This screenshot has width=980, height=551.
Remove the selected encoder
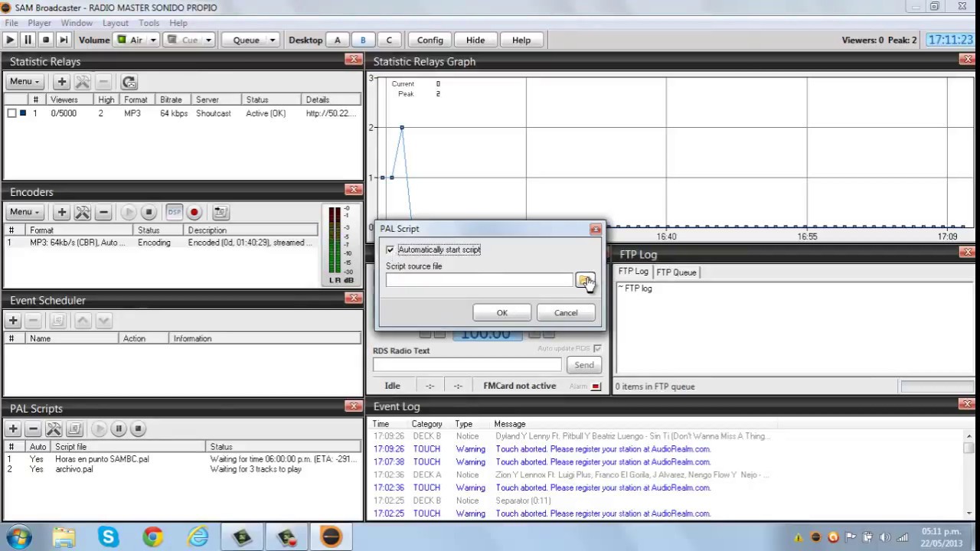point(103,212)
